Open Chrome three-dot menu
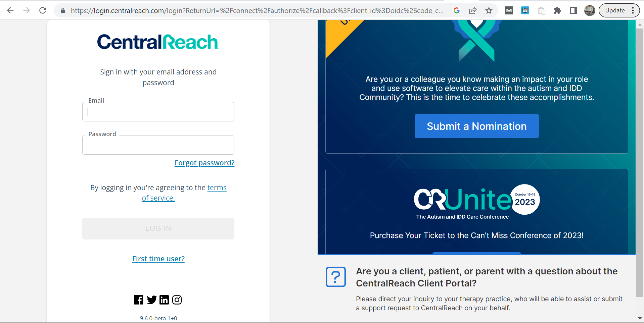The height and width of the screenshot is (323, 644). click(x=633, y=10)
